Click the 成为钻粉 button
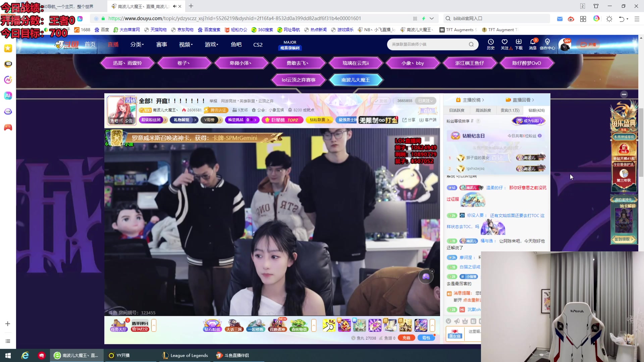The width and height of the screenshot is (644, 362). [529, 121]
